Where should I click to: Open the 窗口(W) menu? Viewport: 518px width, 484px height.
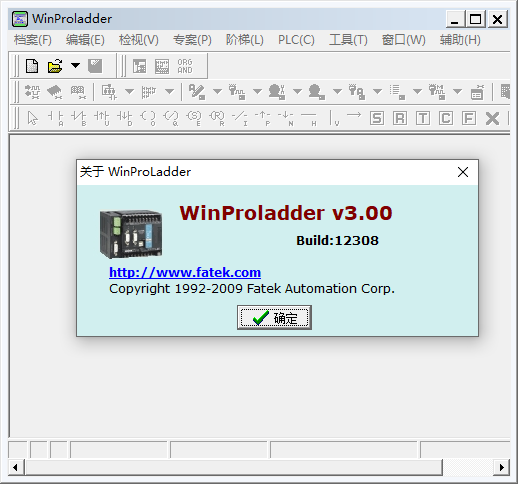point(404,40)
